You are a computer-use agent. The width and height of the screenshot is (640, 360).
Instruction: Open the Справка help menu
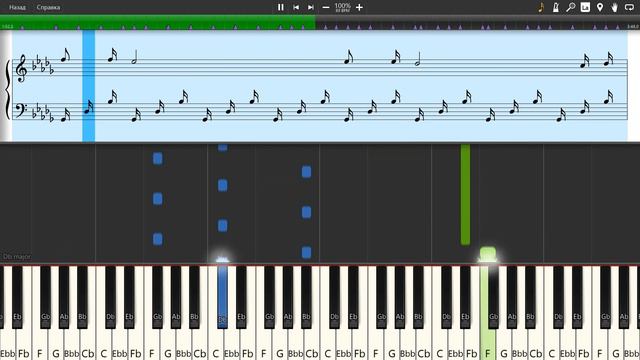[48, 7]
